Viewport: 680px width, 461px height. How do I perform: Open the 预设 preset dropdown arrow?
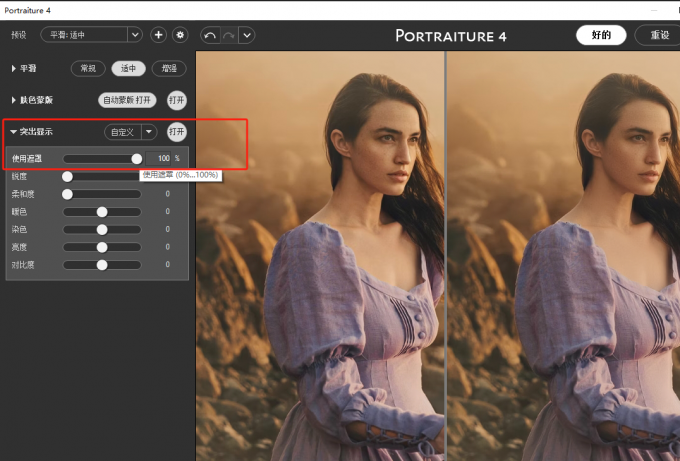coord(135,35)
